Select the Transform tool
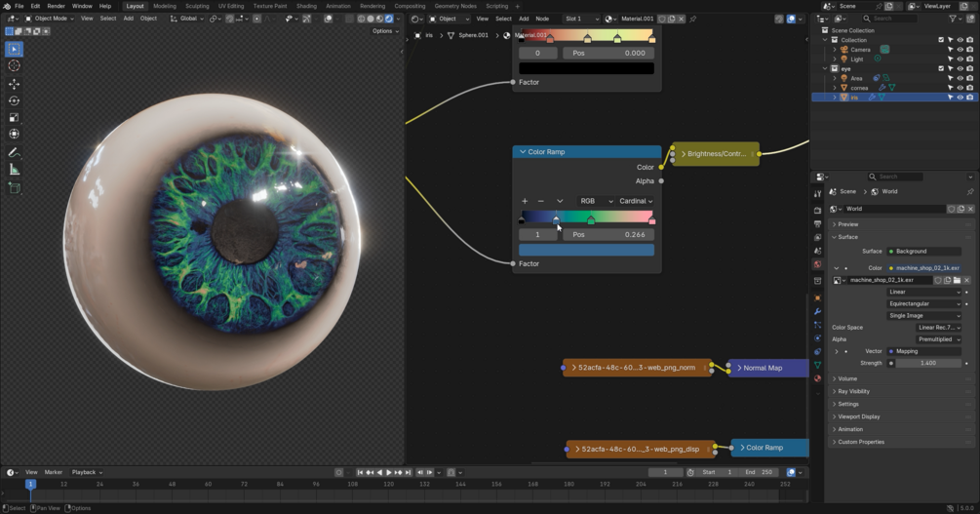The image size is (980, 514). coord(14,134)
